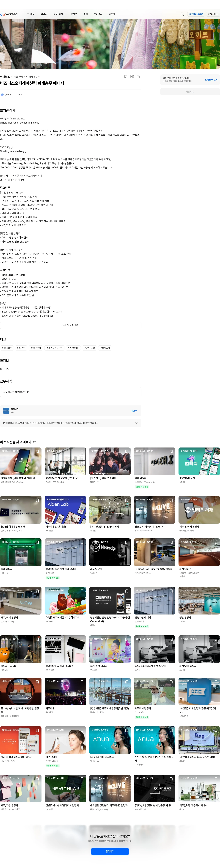Image resolution: width=220 pixels, height=868 pixels.
Task: Expand the 더보기 header menu
Action: [112, 14]
